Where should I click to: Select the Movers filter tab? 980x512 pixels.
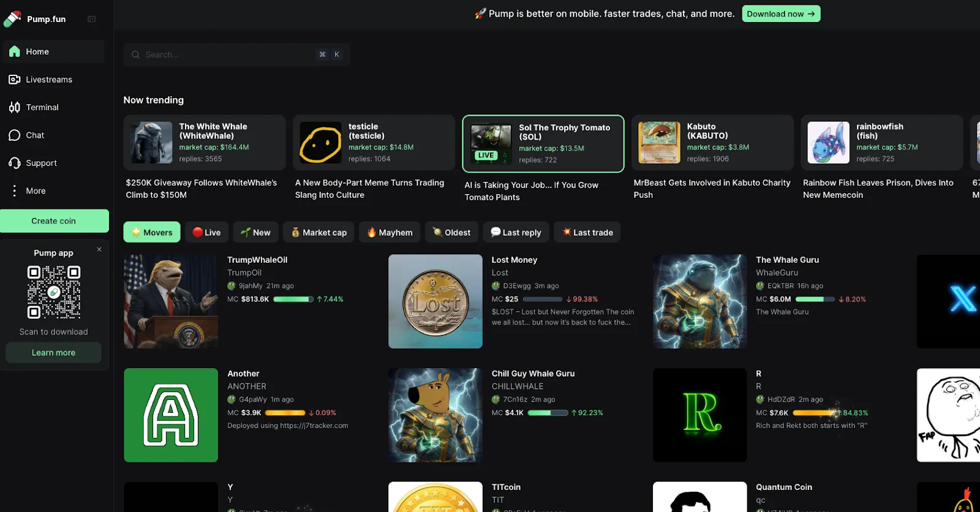pos(152,232)
